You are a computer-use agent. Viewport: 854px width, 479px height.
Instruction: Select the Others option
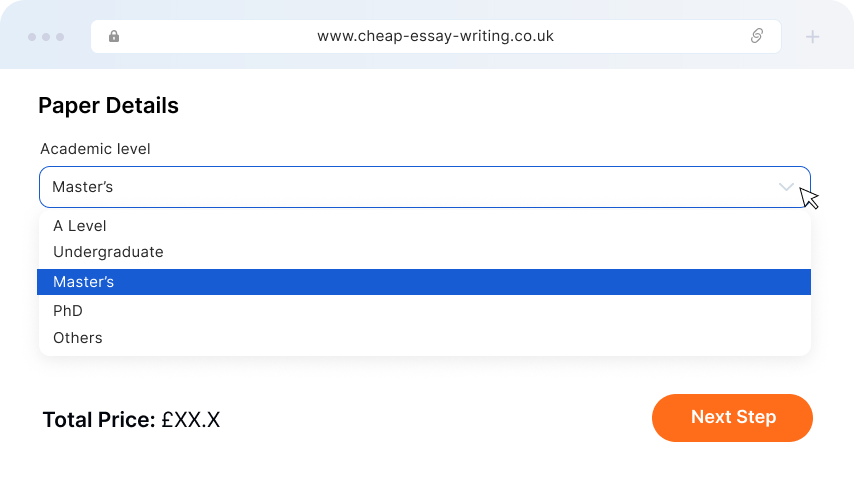click(78, 338)
